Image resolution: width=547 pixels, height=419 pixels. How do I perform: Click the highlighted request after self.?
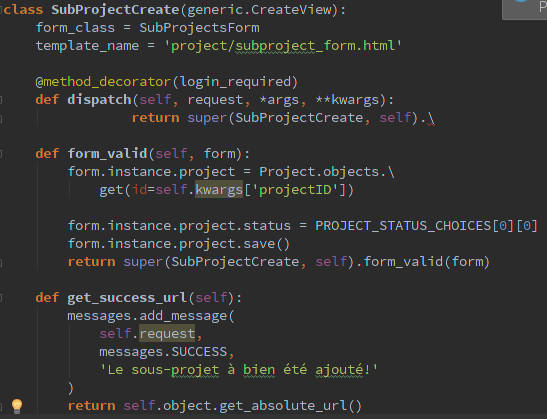(167, 334)
